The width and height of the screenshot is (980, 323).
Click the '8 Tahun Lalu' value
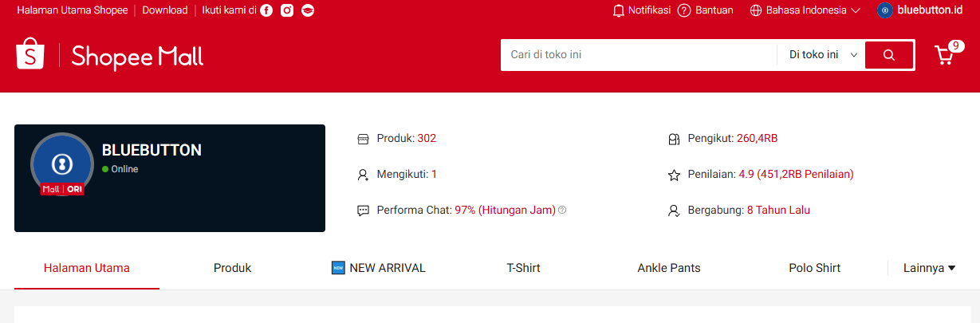(778, 210)
